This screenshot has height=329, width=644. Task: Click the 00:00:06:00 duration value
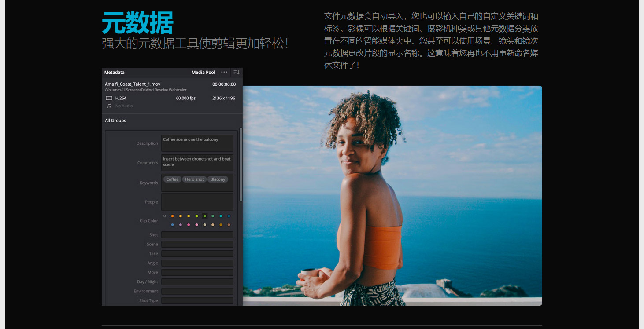pos(224,84)
